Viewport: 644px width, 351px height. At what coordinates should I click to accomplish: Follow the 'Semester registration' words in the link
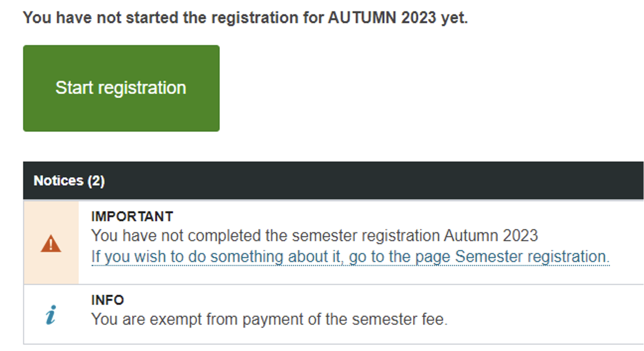coord(532,257)
